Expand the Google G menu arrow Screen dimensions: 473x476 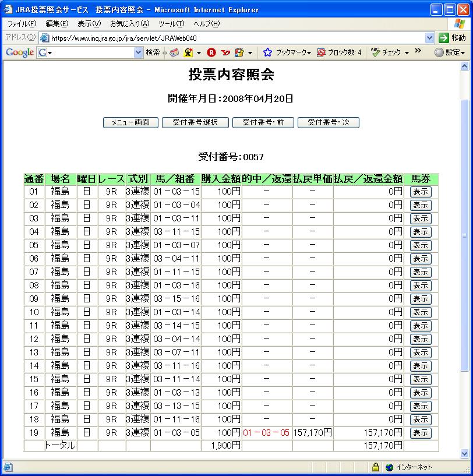click(50, 53)
